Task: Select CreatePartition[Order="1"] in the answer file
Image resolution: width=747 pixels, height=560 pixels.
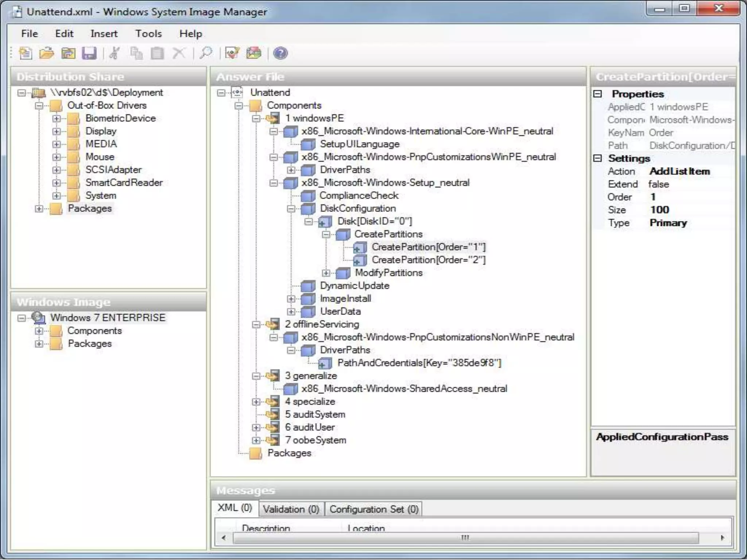Action: click(429, 247)
